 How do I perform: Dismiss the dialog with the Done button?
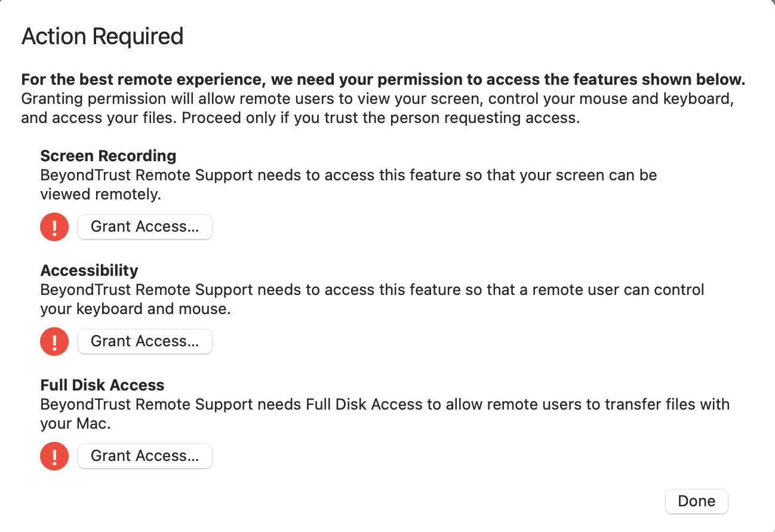point(697,502)
